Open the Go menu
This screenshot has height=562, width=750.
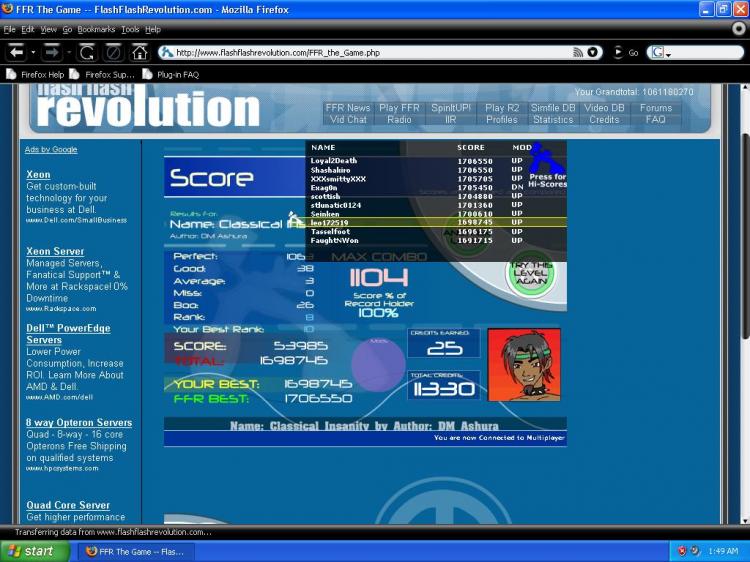pos(67,30)
